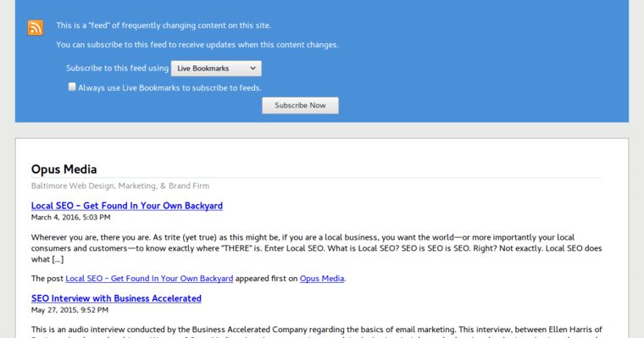The height and width of the screenshot is (338, 644).
Task: Open the Live Bookmarks dropdown
Action: [x=216, y=68]
